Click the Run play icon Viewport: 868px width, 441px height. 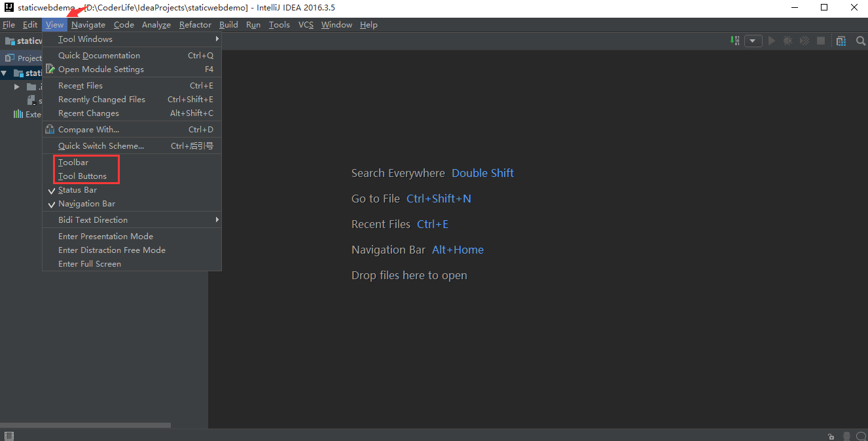pos(772,41)
